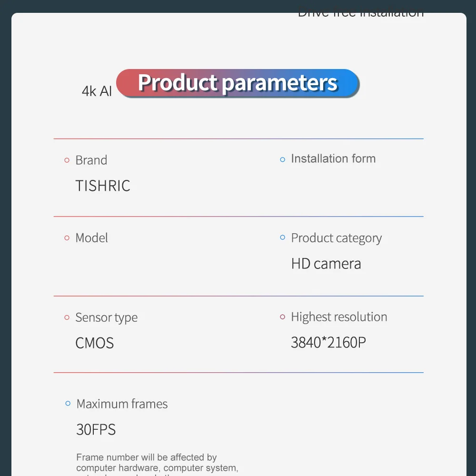The width and height of the screenshot is (476, 476).
Task: Click the Maximum frames label
Action: pos(122,404)
